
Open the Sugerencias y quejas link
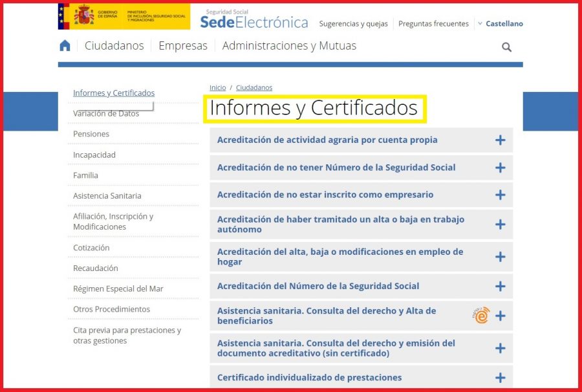click(353, 23)
